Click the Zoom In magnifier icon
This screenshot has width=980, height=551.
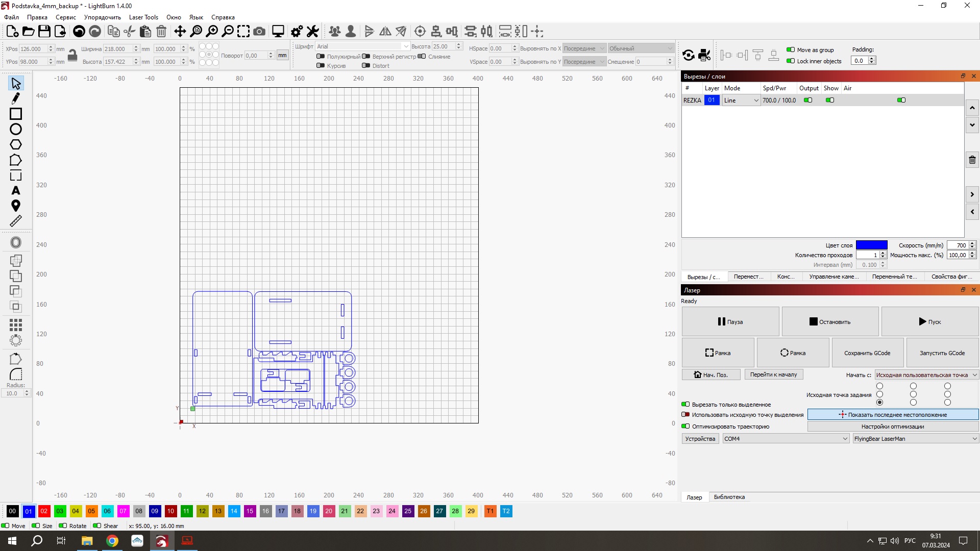click(x=212, y=32)
